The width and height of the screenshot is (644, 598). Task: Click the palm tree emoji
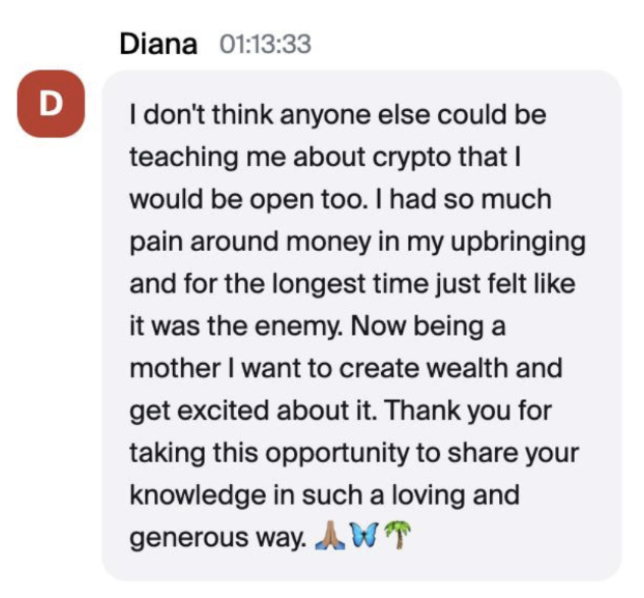point(397,534)
